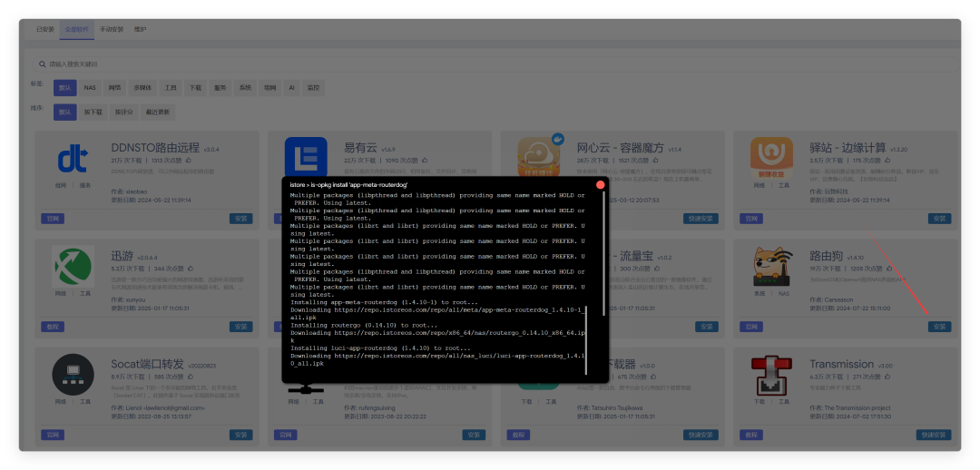Like 易有云 with thumbs-up icon
The height and width of the screenshot is (470, 980).
[x=425, y=161]
